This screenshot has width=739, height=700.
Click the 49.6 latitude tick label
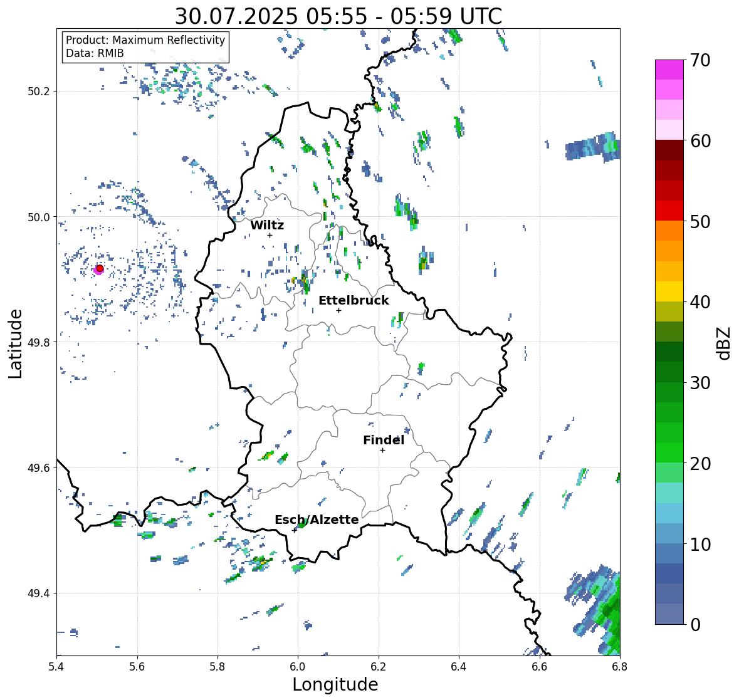pyautogui.click(x=39, y=468)
